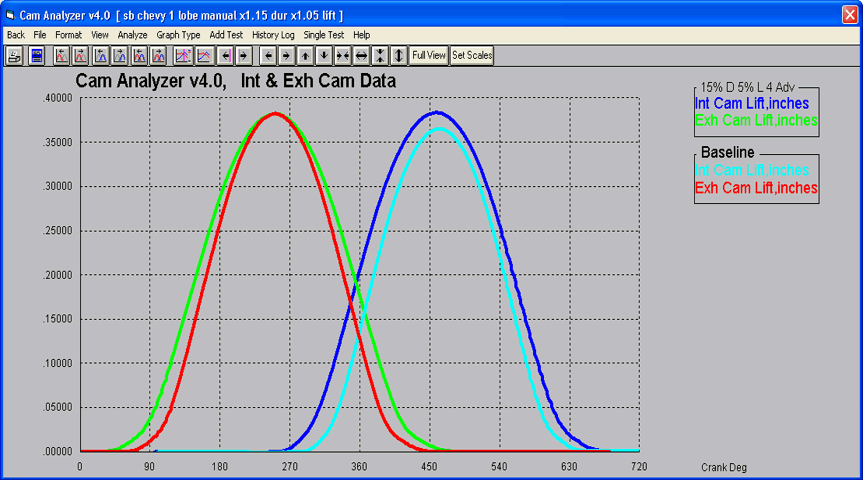Shift the blue-only curve right using its toolbar icon
864x480 pixels.
[x=120, y=56]
